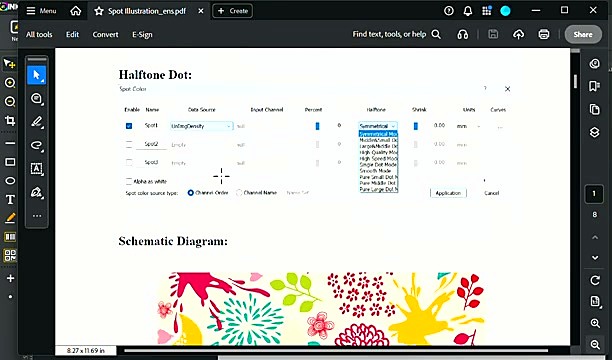Pick the Fill and Sign pen tool
The image size is (612, 360).
coord(37,192)
